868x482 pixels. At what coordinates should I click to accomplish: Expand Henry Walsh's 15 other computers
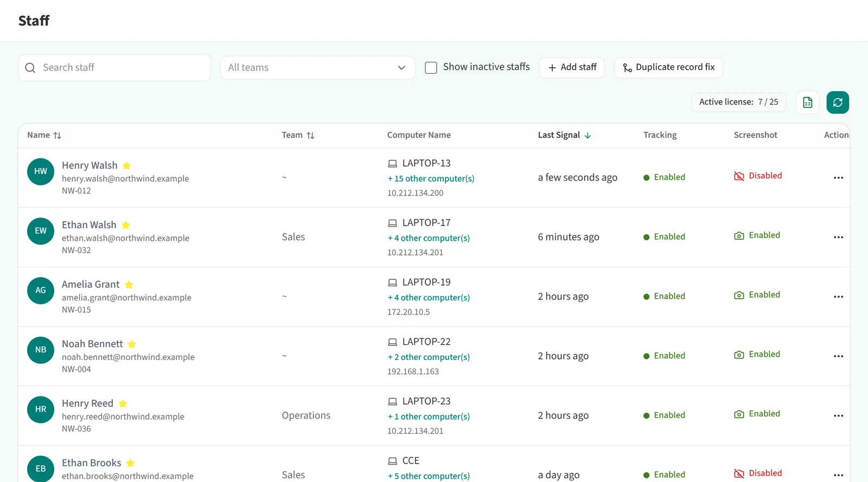coord(431,179)
